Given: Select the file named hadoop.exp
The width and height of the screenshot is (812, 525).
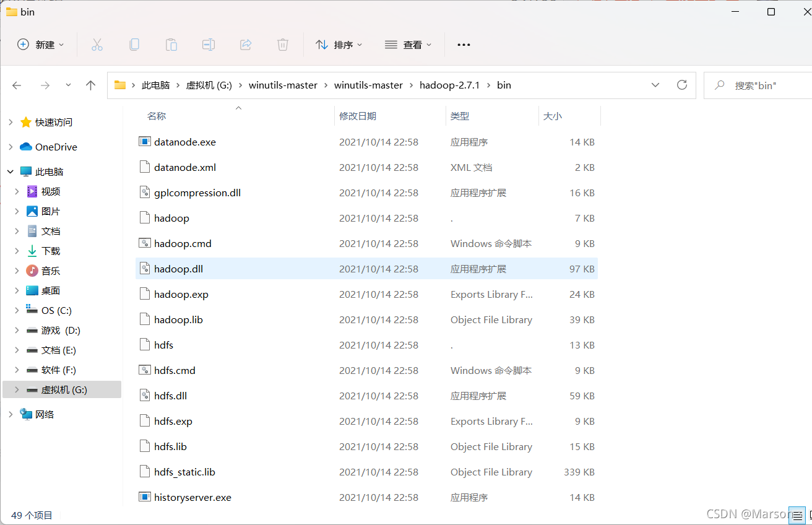Looking at the screenshot, I should click(181, 295).
